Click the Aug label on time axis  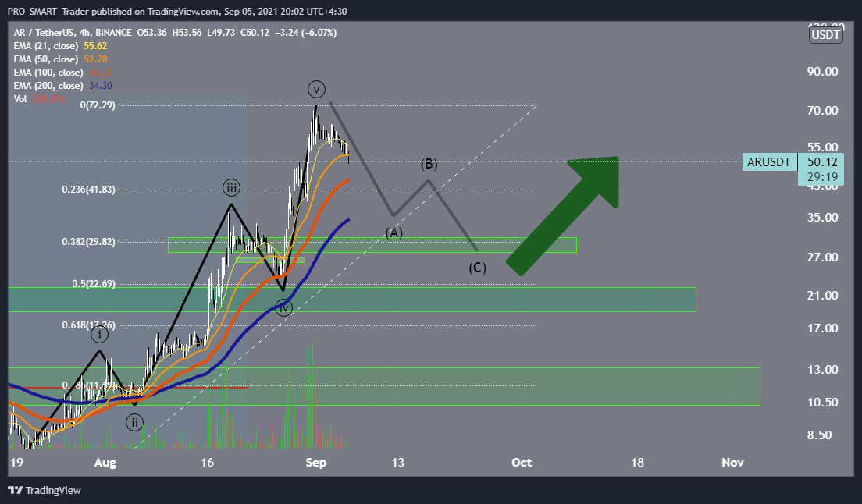(105, 463)
